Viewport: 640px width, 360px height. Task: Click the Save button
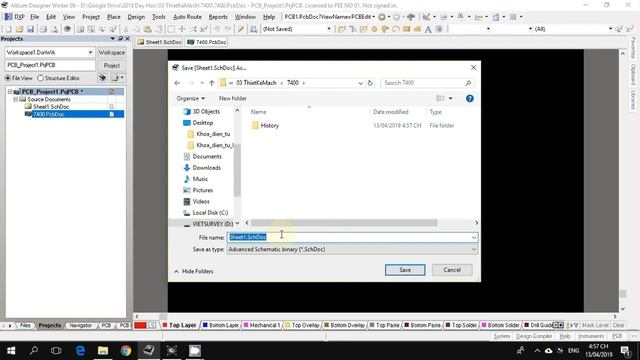pyautogui.click(x=405, y=270)
